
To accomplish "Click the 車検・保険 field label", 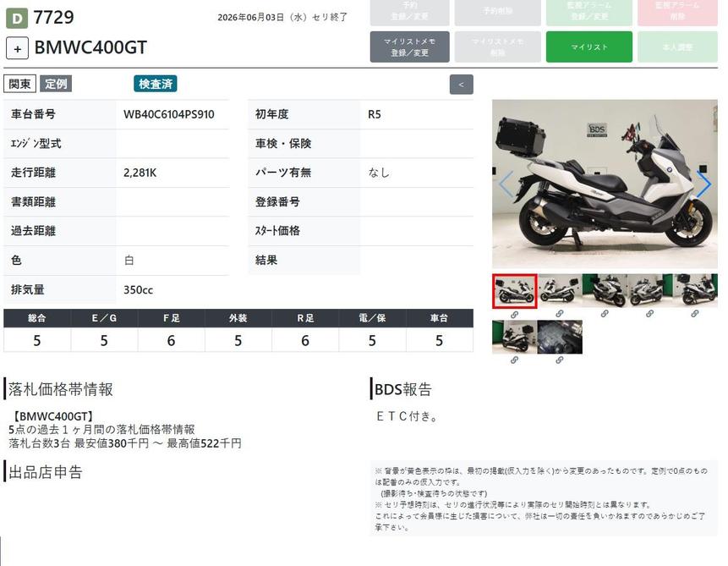I will click(x=283, y=144).
